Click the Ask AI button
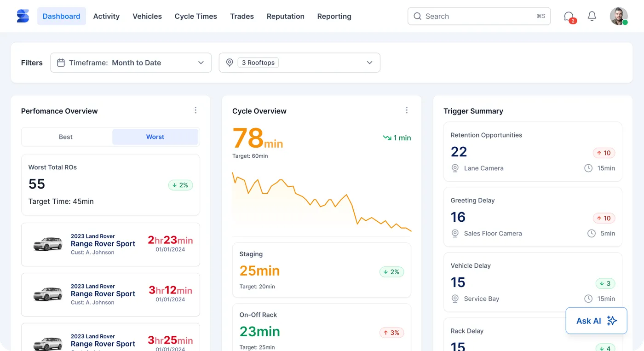The image size is (644, 351). pyautogui.click(x=596, y=321)
